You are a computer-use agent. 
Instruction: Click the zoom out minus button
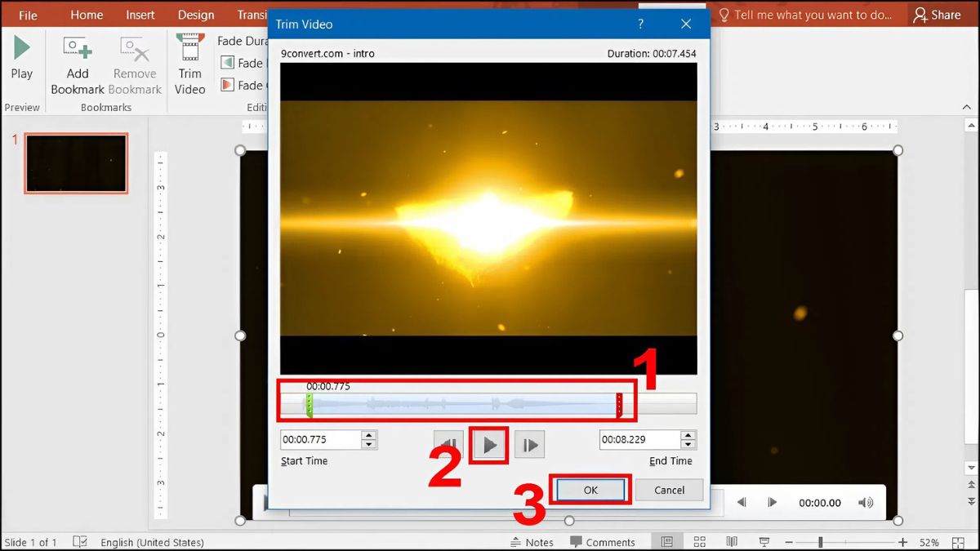click(789, 542)
